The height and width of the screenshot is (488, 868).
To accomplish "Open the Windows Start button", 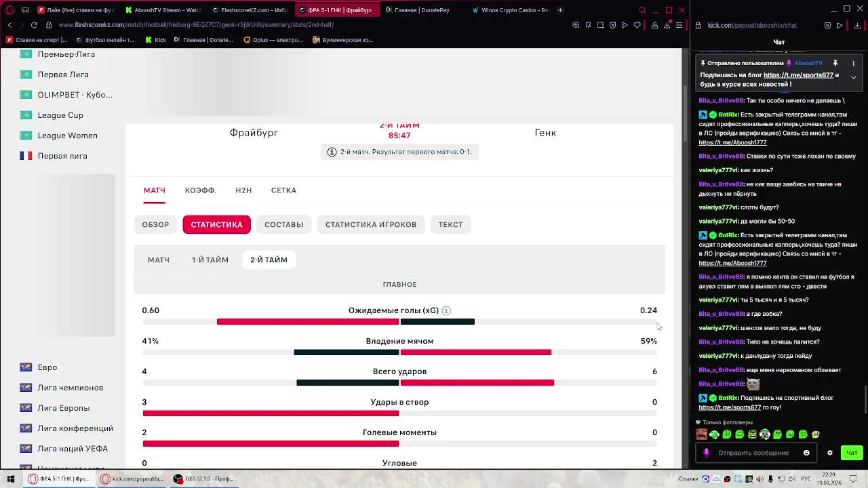I will pyautogui.click(x=11, y=479).
